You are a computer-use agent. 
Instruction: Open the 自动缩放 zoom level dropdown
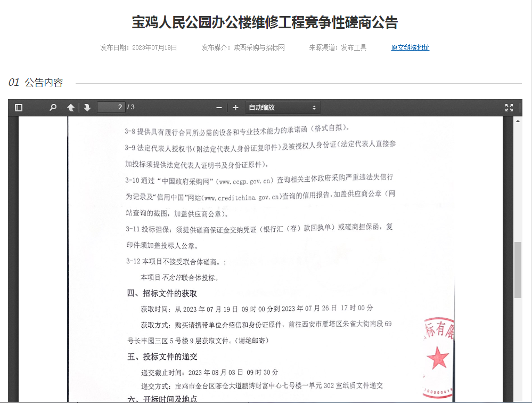pyautogui.click(x=283, y=108)
